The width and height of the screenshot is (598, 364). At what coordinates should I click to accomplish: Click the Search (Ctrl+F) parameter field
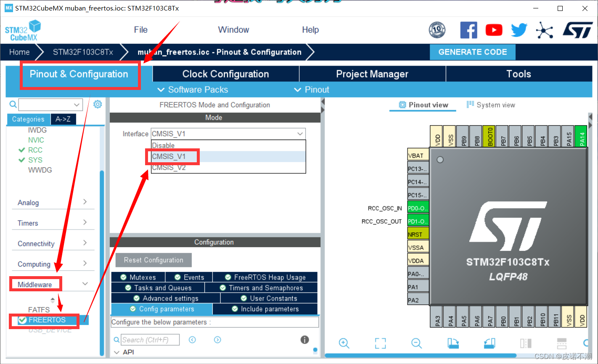pos(150,340)
